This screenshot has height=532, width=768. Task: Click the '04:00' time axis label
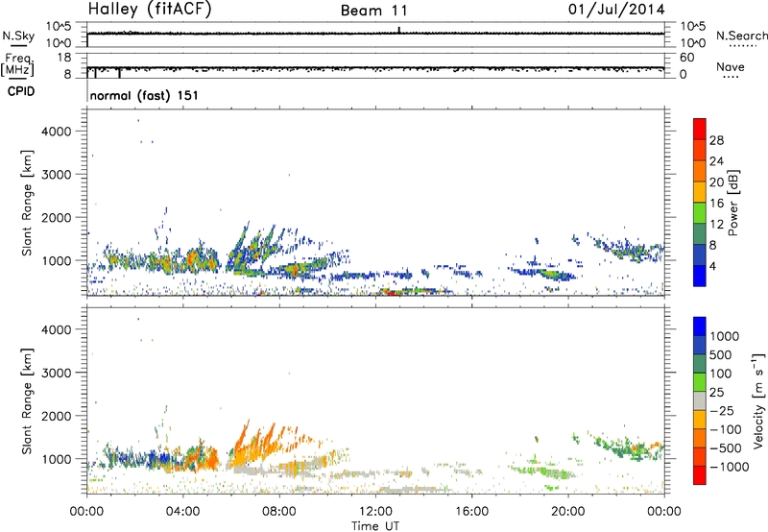coord(183,512)
